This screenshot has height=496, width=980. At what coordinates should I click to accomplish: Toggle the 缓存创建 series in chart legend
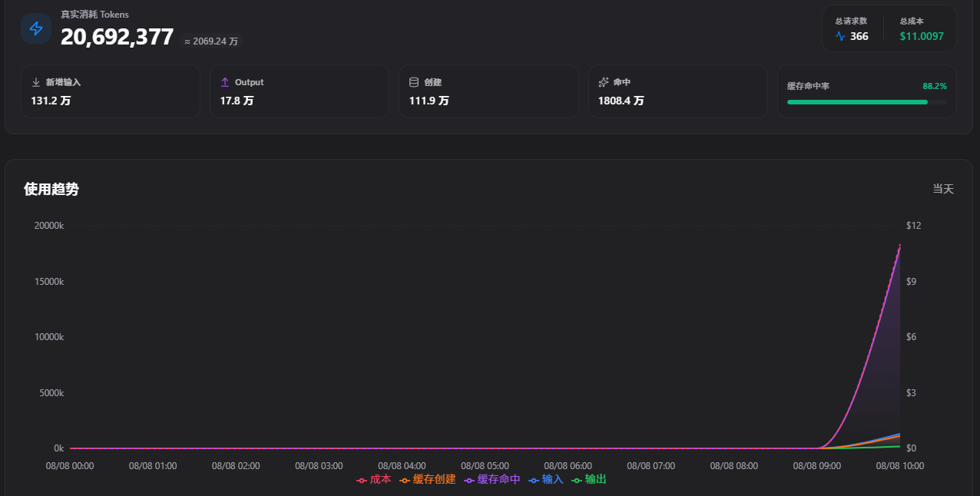coord(428,479)
